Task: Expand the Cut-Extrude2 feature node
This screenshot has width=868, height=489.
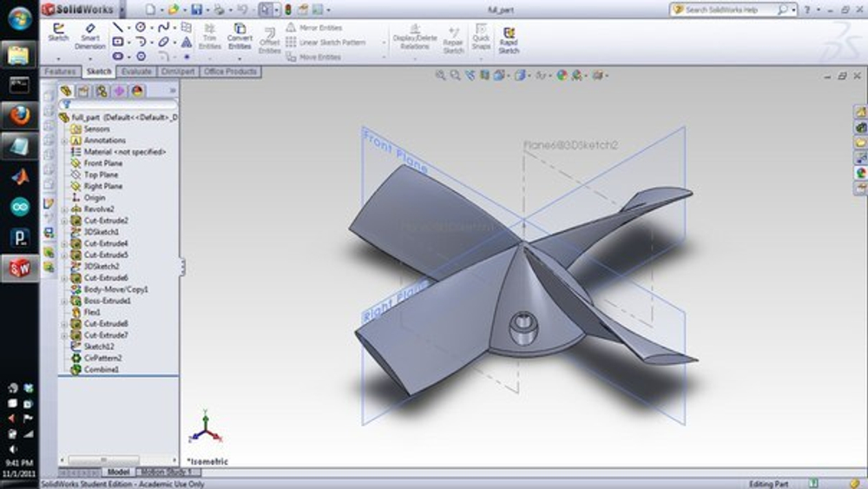Action: click(x=64, y=221)
